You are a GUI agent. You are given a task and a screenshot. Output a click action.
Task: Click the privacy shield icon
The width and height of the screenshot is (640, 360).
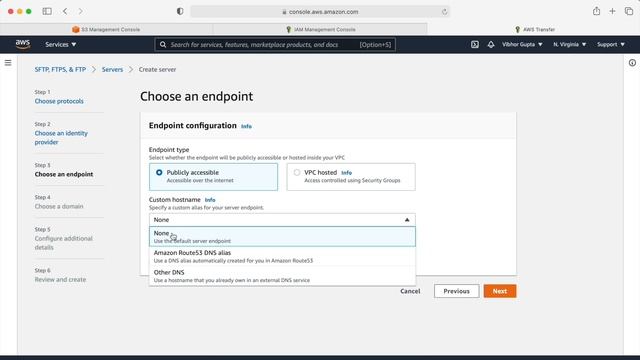180,11
